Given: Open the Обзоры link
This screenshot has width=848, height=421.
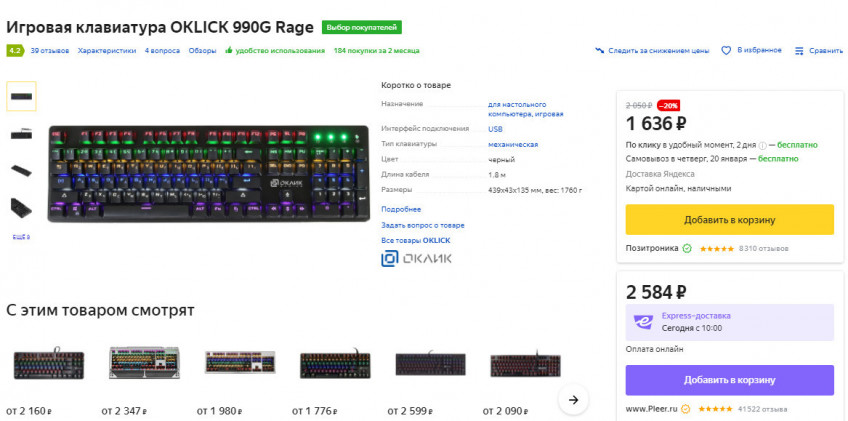Looking at the screenshot, I should click(202, 51).
